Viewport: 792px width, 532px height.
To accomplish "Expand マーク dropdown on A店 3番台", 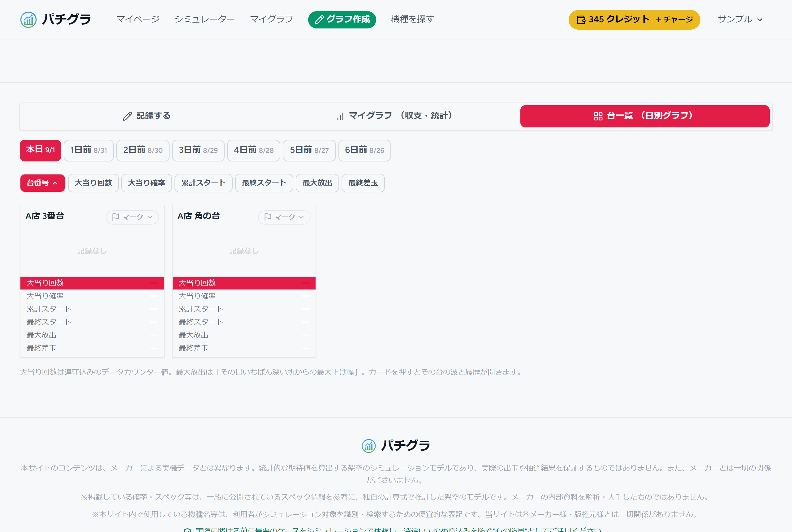I will pos(132,217).
